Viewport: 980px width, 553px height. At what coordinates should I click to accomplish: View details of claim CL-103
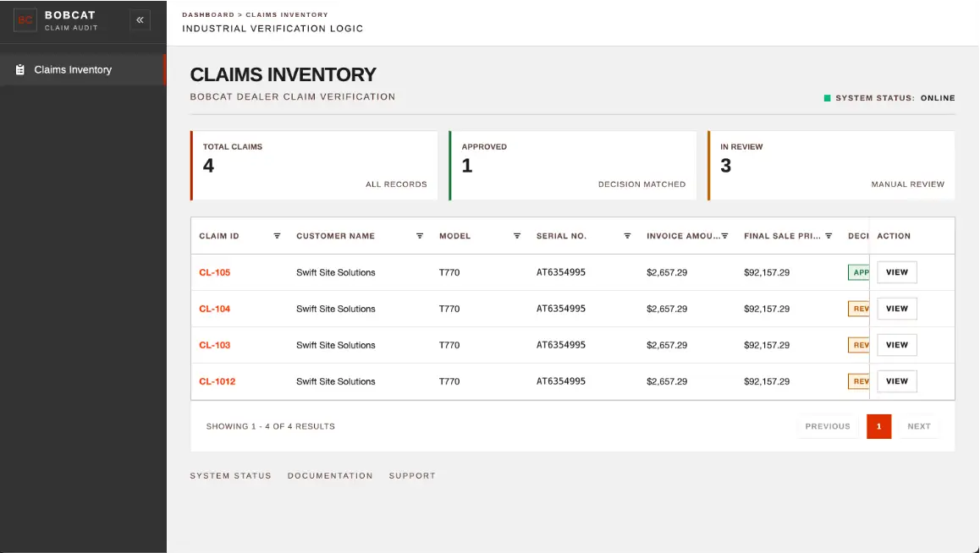click(x=897, y=344)
